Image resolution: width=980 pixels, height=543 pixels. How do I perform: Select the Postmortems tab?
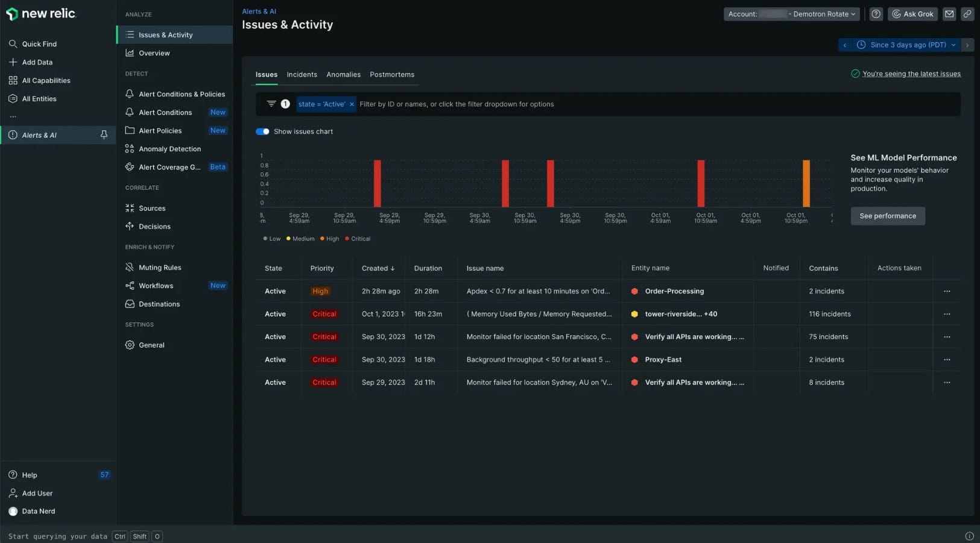point(392,74)
